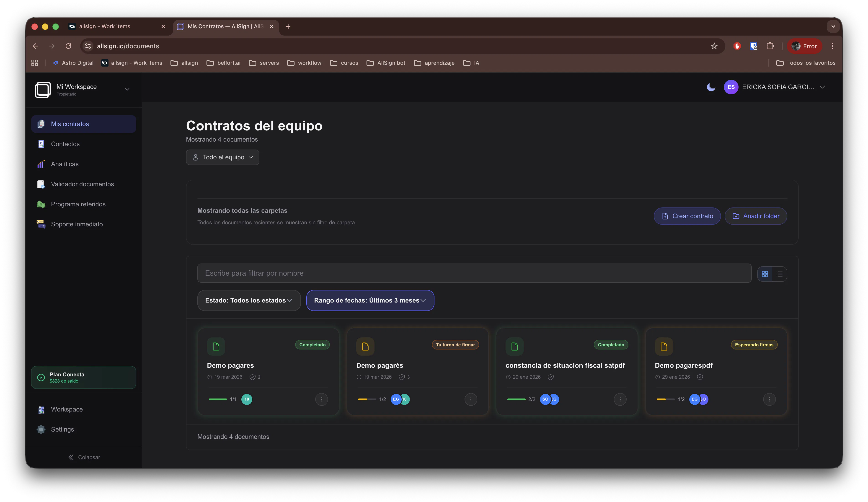Open Settings with the gear icon

[x=41, y=429]
